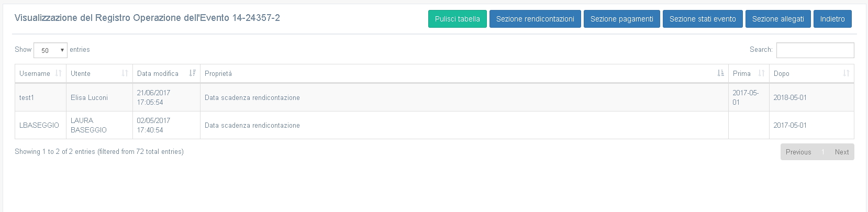
Task: Sort by Prima column arrows icon
Action: (761, 73)
